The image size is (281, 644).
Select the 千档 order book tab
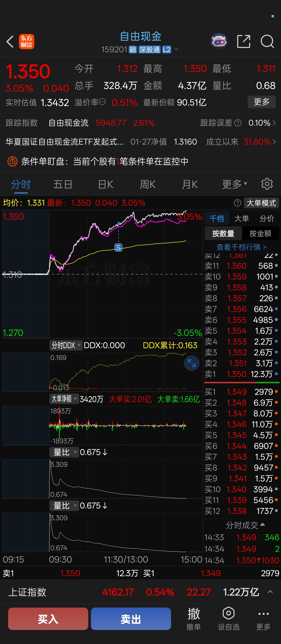[217, 219]
